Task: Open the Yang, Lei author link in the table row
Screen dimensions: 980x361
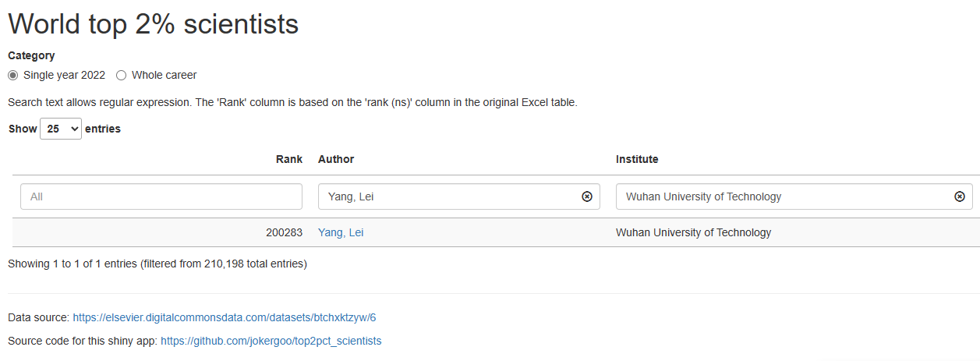Action: tap(341, 232)
